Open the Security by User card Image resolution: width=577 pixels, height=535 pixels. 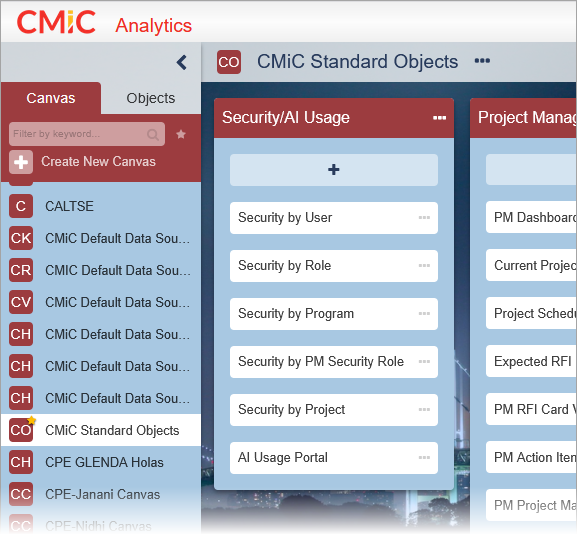tap(334, 217)
